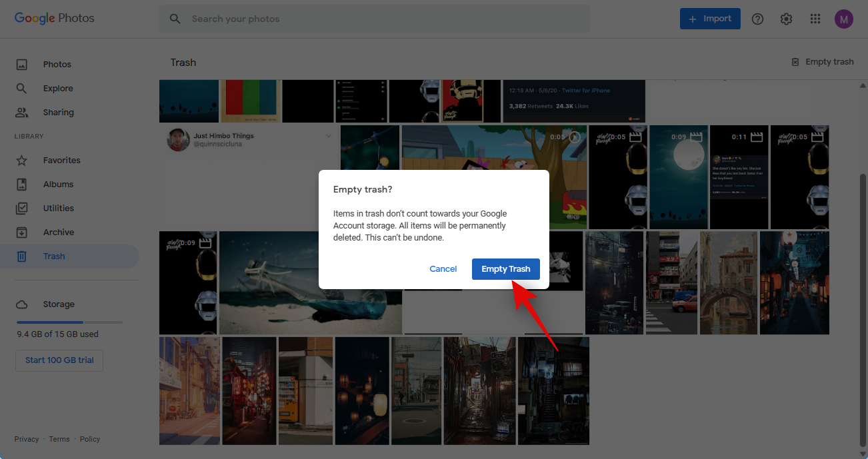Click the search magnifier icon
The image size is (868, 459).
coord(175,19)
